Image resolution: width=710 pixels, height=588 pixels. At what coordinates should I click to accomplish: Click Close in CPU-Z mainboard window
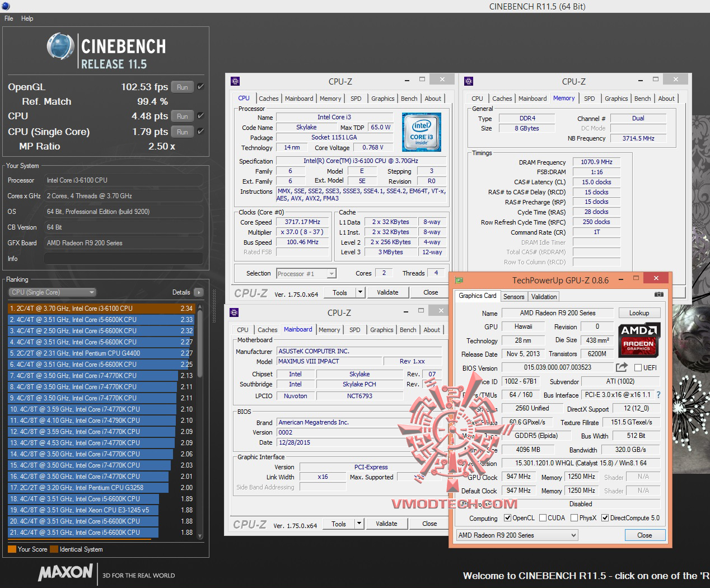coord(429,524)
